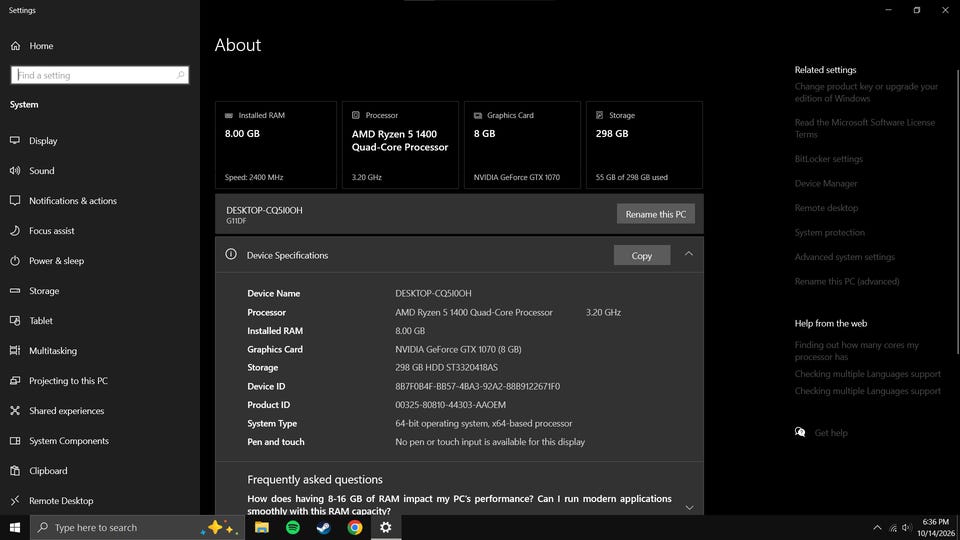The width and height of the screenshot is (960, 540).
Task: Expand the RAM performance FAQ question
Action: tap(689, 507)
